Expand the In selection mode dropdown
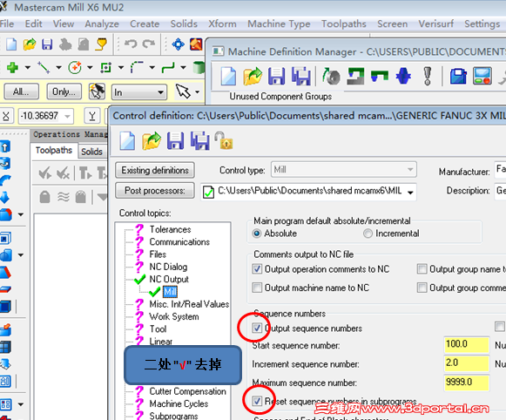 click(160, 92)
